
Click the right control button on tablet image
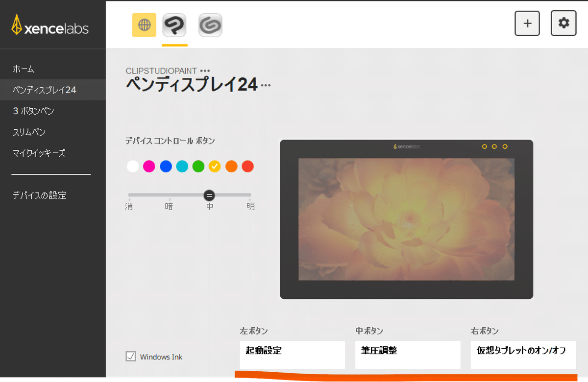coord(505,146)
